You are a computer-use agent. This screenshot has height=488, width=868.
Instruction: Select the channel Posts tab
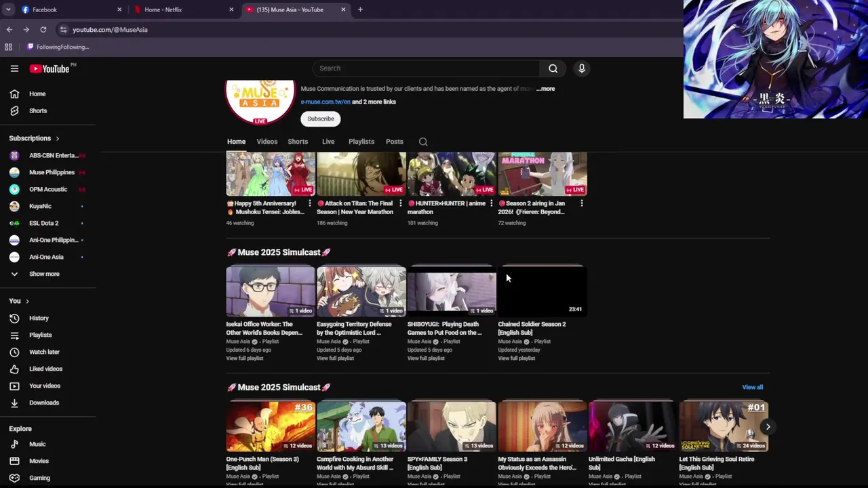[x=395, y=142]
